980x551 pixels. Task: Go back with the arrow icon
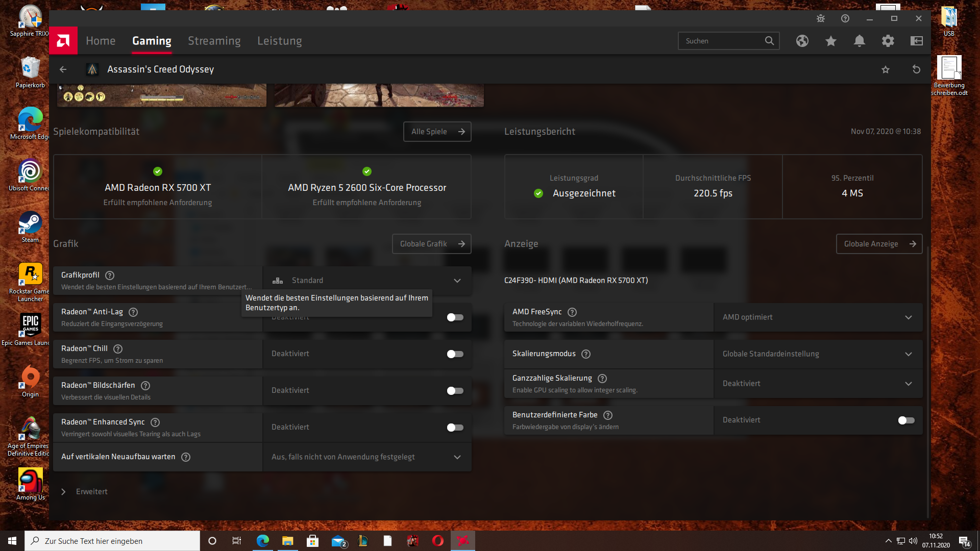(63, 69)
